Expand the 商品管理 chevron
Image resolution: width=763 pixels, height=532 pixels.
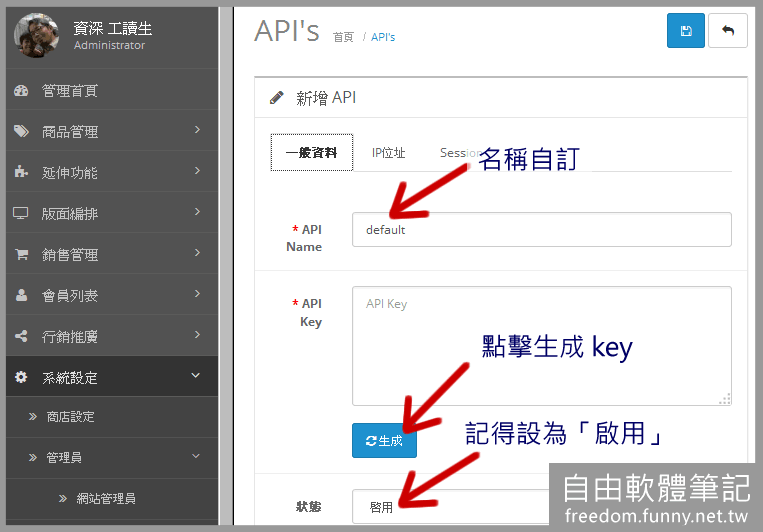(x=197, y=129)
